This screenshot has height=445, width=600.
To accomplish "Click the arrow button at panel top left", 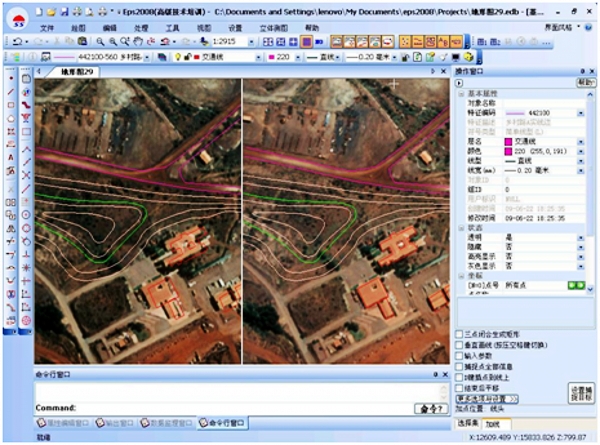I will tap(459, 83).
